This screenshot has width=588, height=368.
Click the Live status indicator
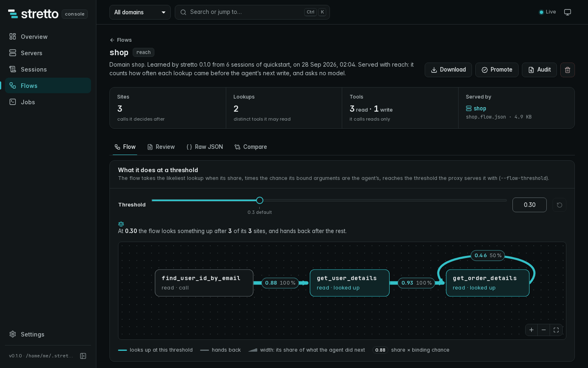(x=548, y=12)
